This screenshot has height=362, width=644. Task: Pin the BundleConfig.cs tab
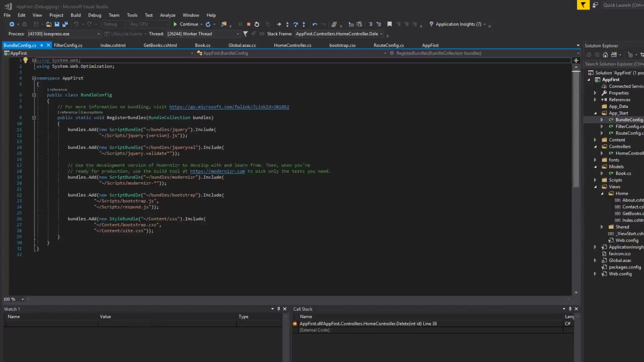tap(42, 45)
